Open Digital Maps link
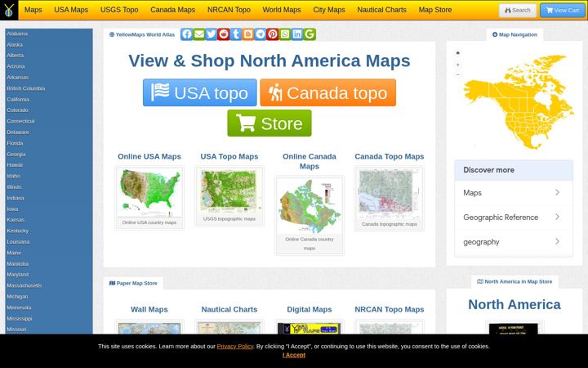 (x=310, y=309)
